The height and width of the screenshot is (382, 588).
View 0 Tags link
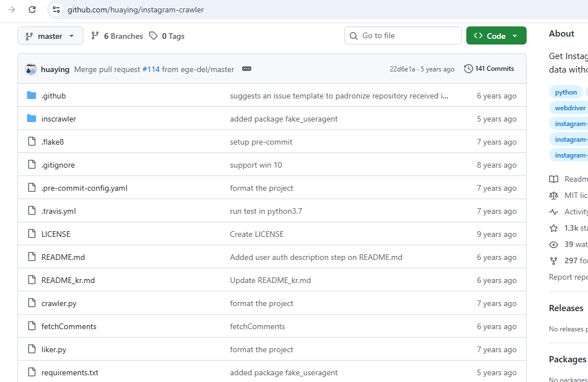[x=167, y=36]
